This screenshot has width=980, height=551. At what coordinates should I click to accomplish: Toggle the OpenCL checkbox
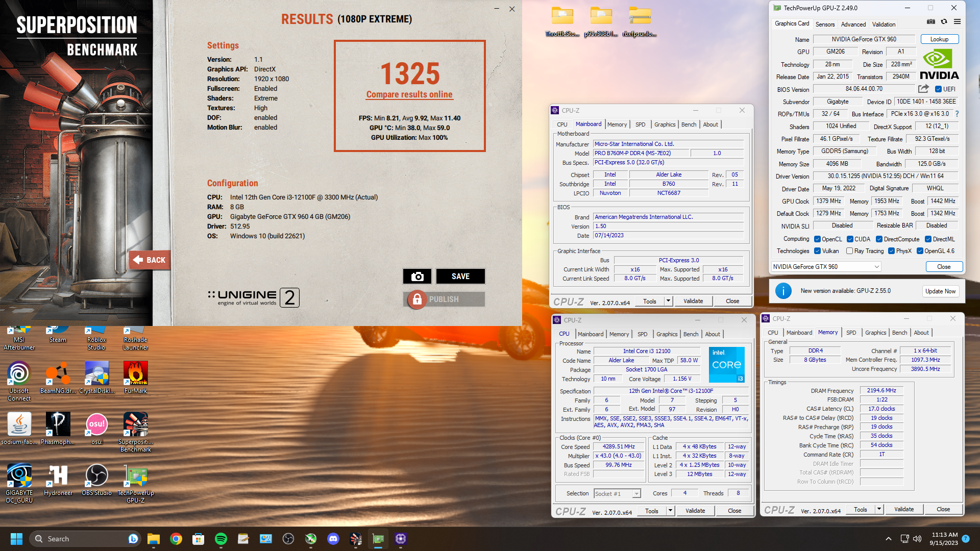(817, 239)
